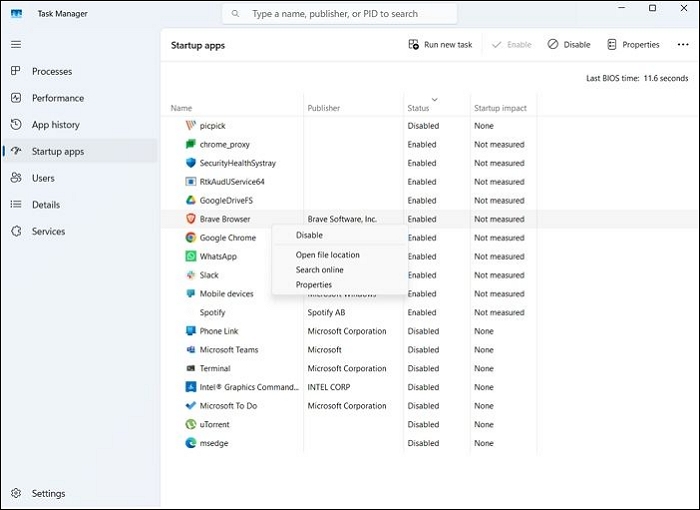Click the Brave Browser shield icon
Viewport: 700px width, 510px height.
(x=191, y=219)
